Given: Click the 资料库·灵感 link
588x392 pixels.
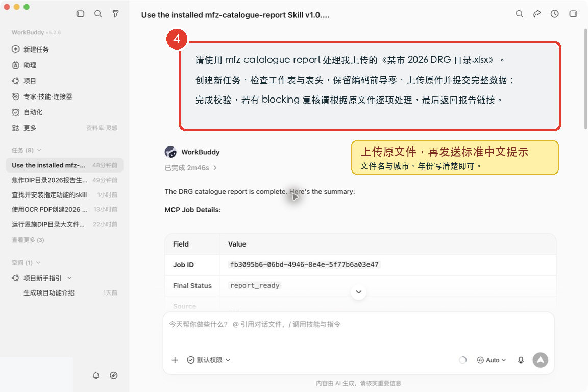Looking at the screenshot, I should (102, 128).
